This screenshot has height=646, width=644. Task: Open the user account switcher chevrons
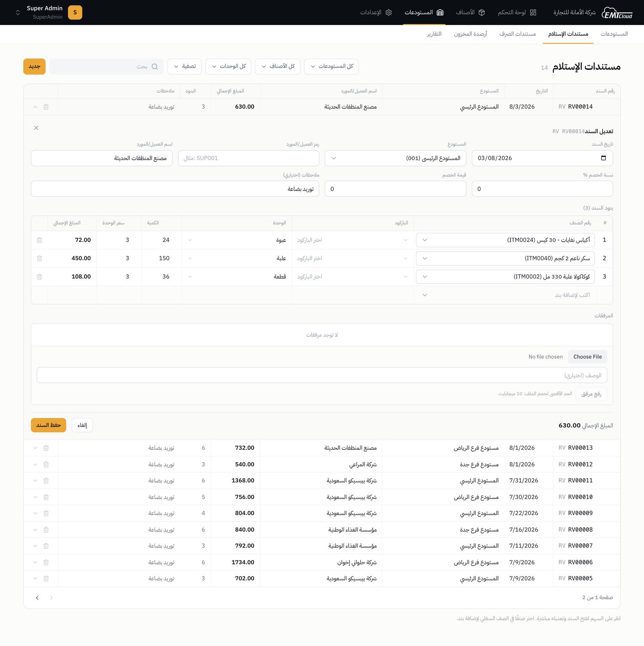pyautogui.click(x=18, y=12)
